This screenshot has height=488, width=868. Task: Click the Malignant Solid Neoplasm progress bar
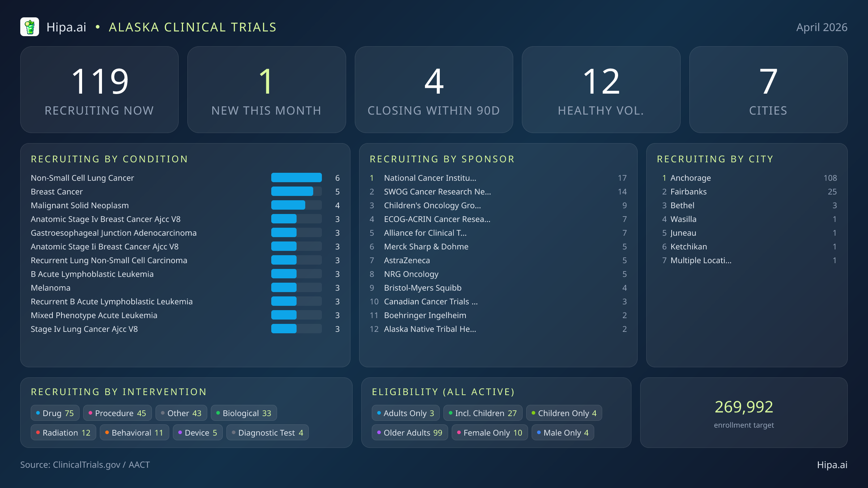click(297, 205)
